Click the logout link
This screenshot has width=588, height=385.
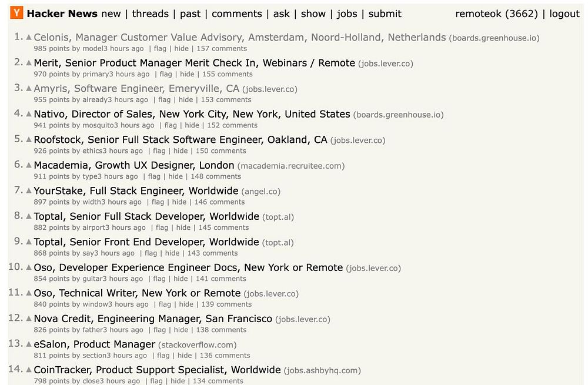[564, 14]
